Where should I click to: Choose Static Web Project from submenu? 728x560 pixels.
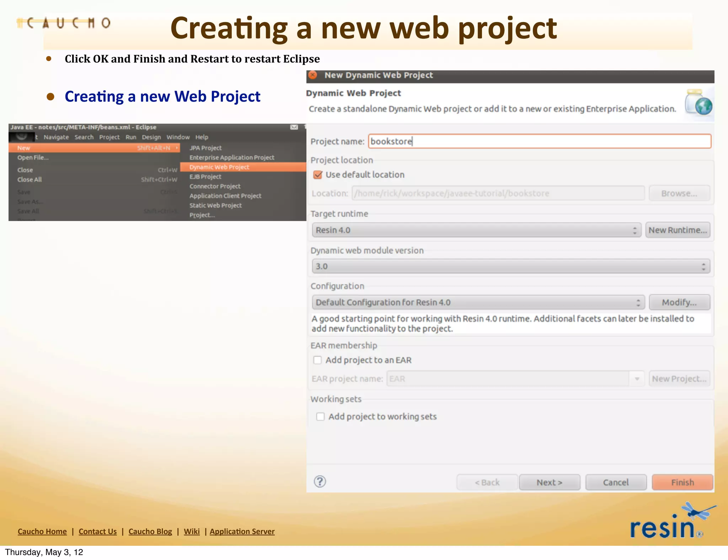tap(215, 205)
